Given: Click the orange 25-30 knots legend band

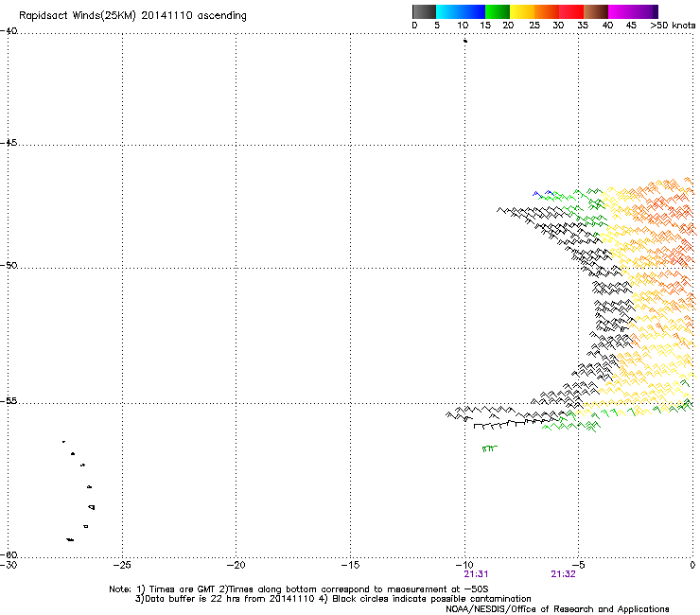Looking at the screenshot, I should pos(547,11).
